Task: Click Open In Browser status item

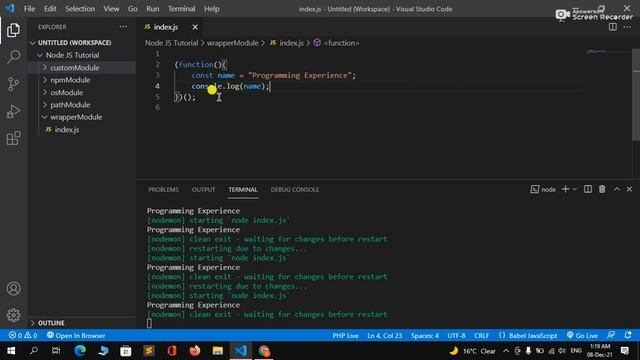Action: pyautogui.click(x=76, y=336)
